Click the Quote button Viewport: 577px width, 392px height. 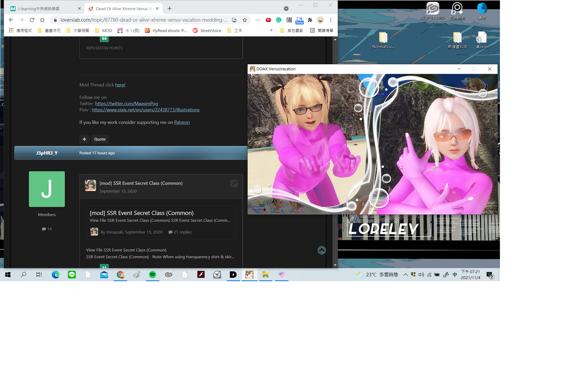point(100,139)
